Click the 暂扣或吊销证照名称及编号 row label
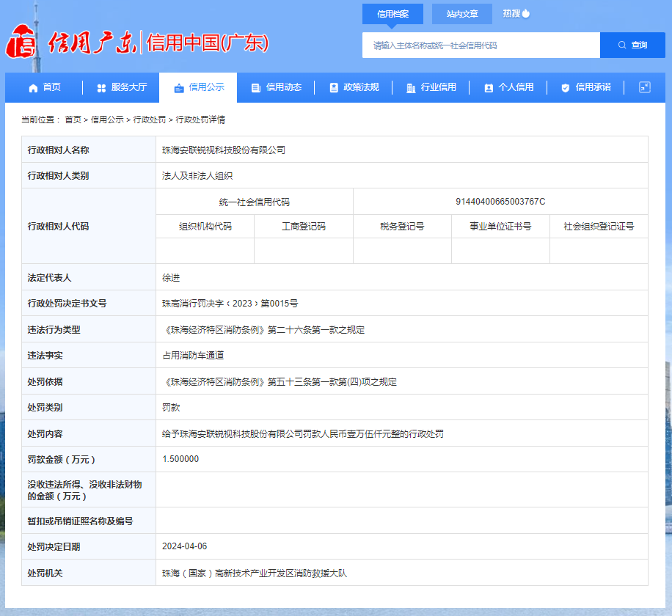Viewport: 672px width, 616px height. point(80,521)
